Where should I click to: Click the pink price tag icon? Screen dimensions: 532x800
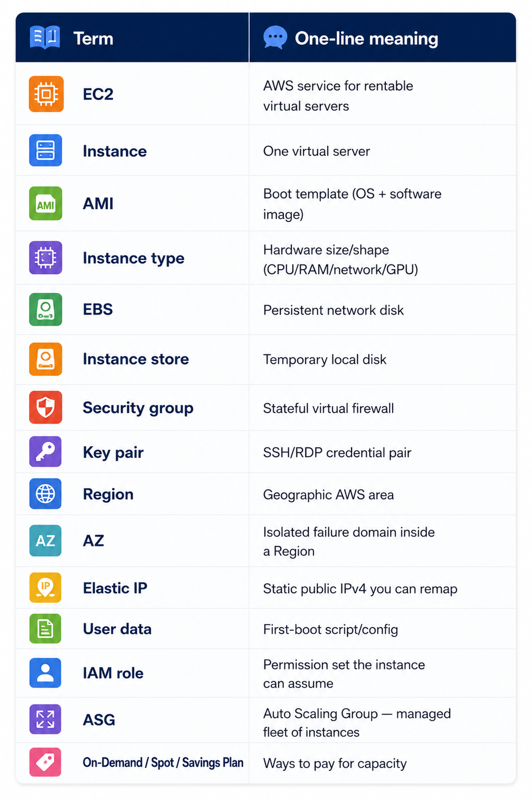coord(46,763)
